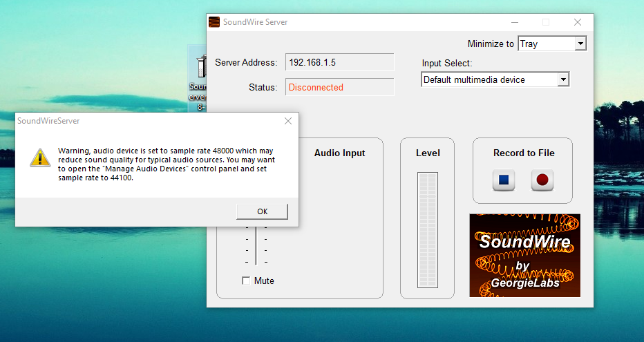Click the Audio Input heading
Screen dimensions: 644x342
(340, 153)
